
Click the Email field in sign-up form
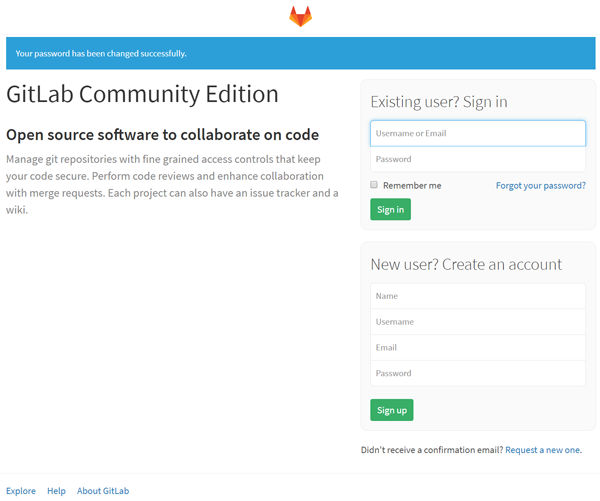coord(478,348)
